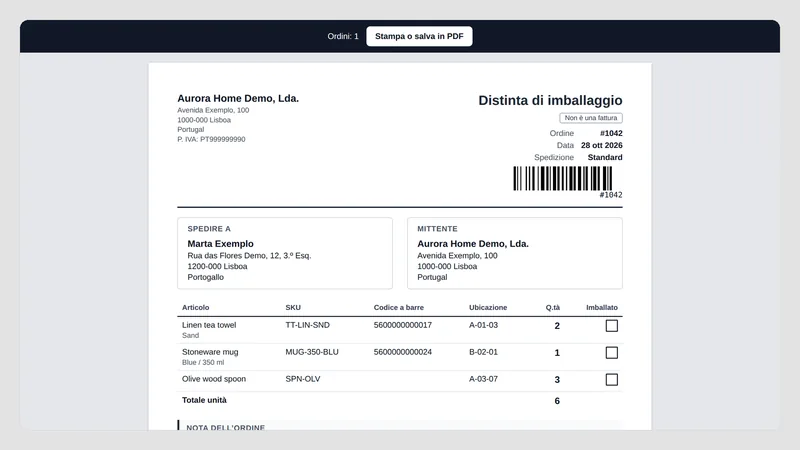Click the 'Sand' variant text
Viewport: 800px width, 450px height.
click(x=190, y=335)
